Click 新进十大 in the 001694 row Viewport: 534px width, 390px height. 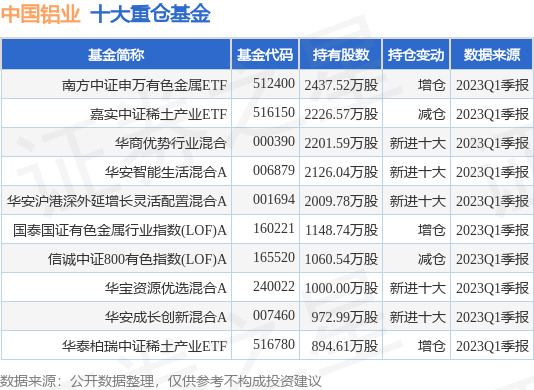(418, 201)
